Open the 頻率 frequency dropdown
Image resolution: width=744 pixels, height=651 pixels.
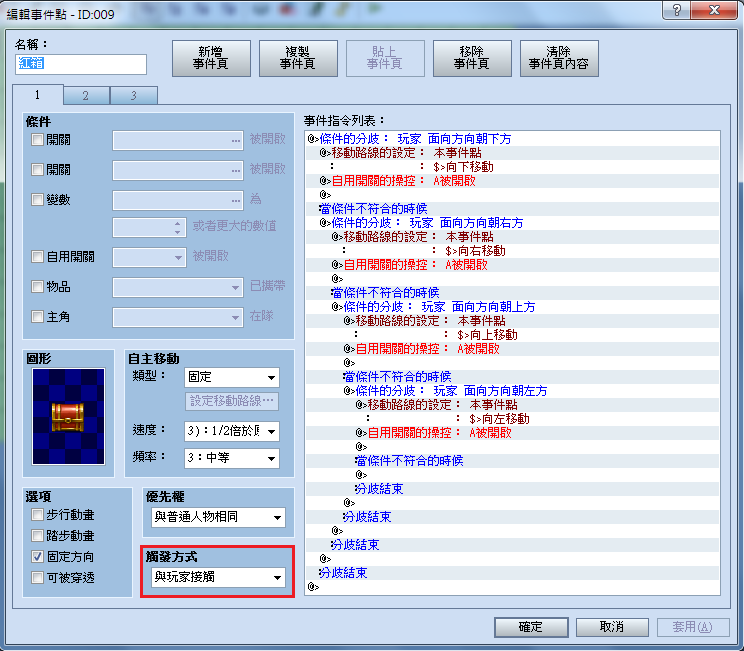click(x=232, y=458)
